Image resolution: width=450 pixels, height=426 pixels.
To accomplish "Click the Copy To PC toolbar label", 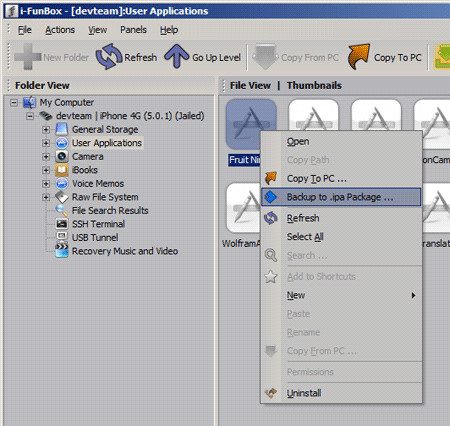I will (397, 57).
